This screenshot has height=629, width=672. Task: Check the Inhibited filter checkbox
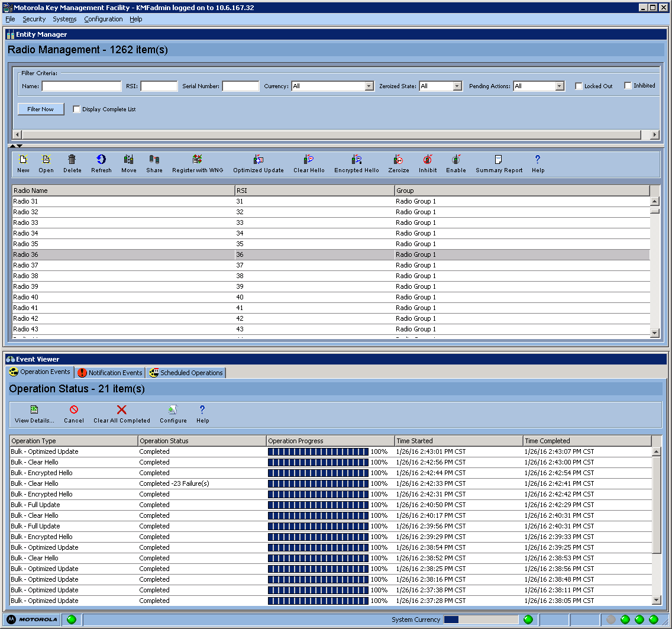[628, 86]
